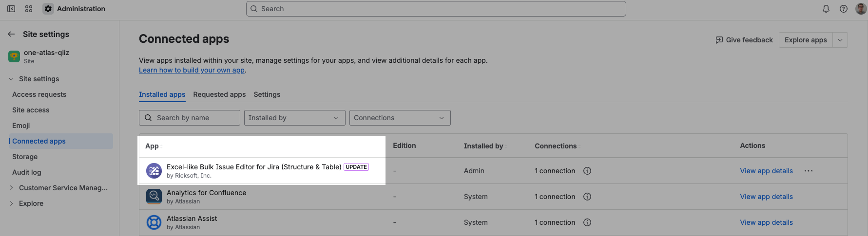The width and height of the screenshot is (868, 236).
Task: Open Audit log in the sidebar
Action: pos(27,172)
